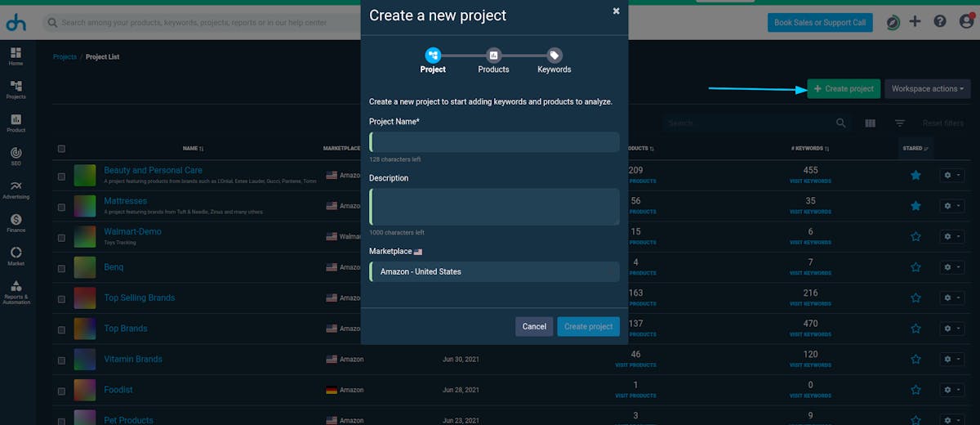Select the Products step icon in wizard

pyautogui.click(x=493, y=55)
